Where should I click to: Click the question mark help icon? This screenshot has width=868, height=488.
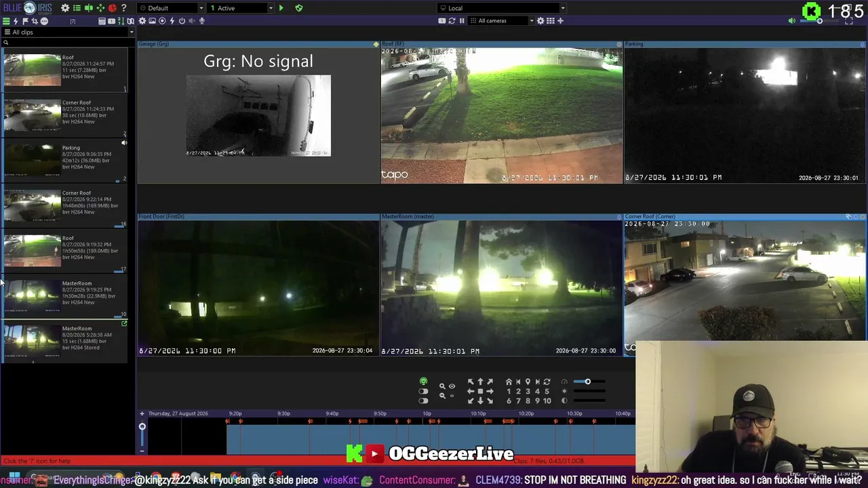(x=123, y=8)
